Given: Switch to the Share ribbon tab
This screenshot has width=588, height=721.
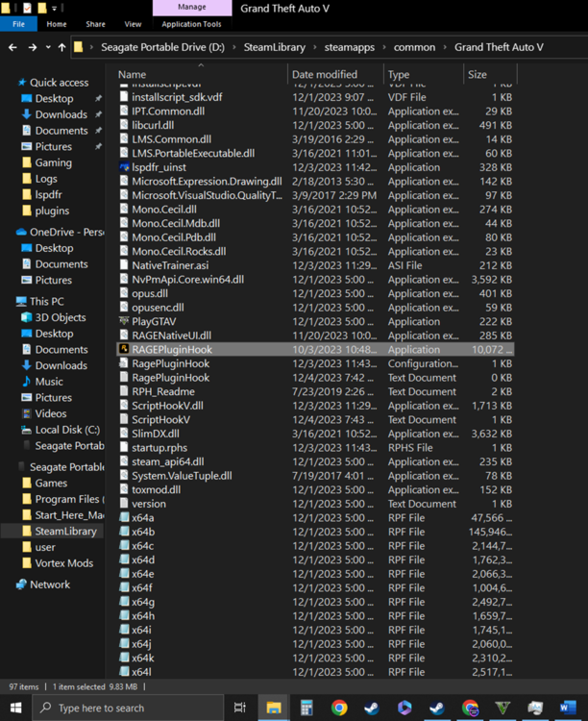Looking at the screenshot, I should click(x=95, y=24).
